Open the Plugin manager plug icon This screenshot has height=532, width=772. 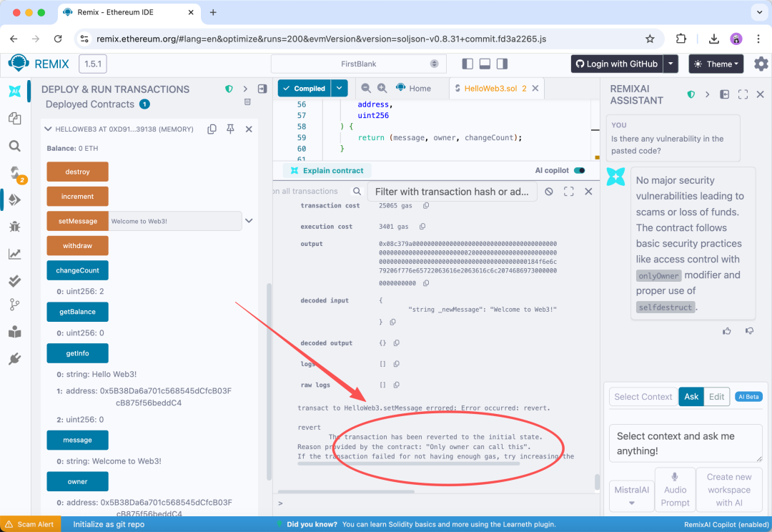(15, 359)
